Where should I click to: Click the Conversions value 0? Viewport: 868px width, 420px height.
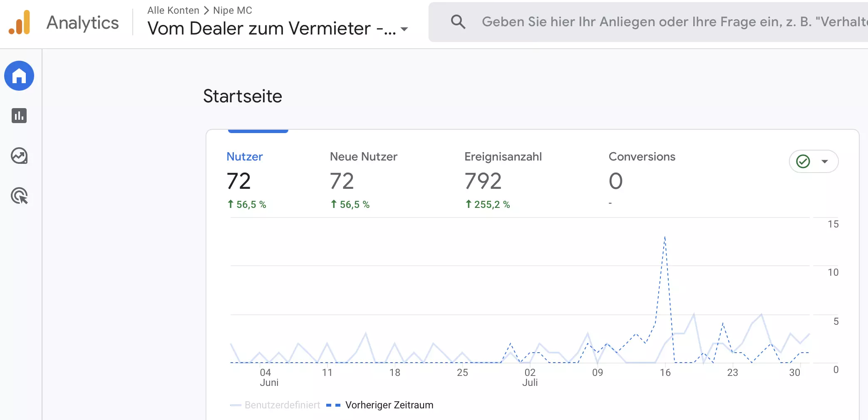[616, 181]
